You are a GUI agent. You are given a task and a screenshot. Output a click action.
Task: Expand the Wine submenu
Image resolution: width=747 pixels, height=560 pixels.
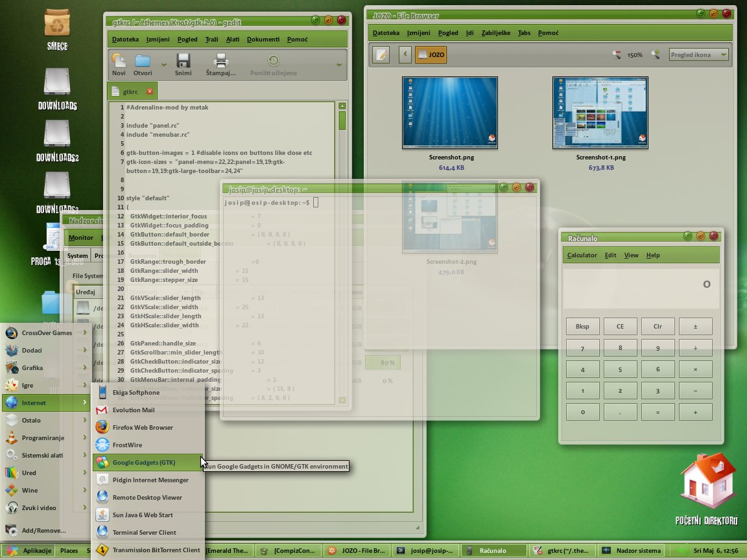(x=46, y=490)
